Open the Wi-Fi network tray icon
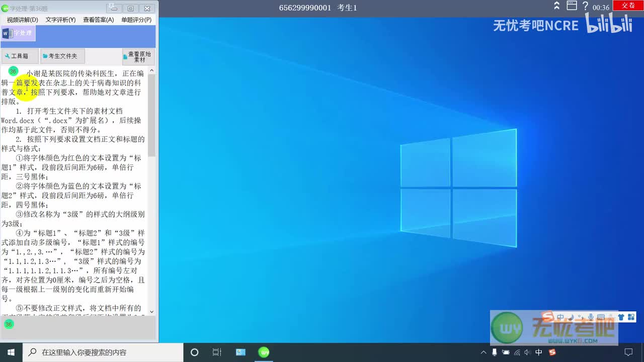The width and height of the screenshot is (644, 362). (x=517, y=352)
